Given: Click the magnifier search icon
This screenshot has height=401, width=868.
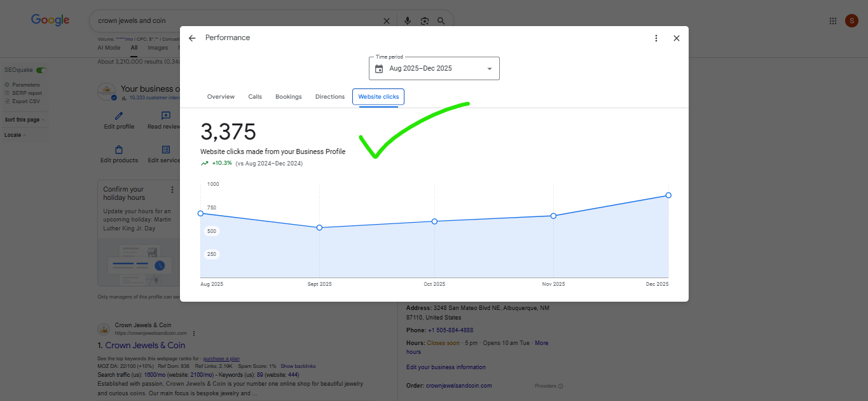Looking at the screenshot, I should click(441, 21).
